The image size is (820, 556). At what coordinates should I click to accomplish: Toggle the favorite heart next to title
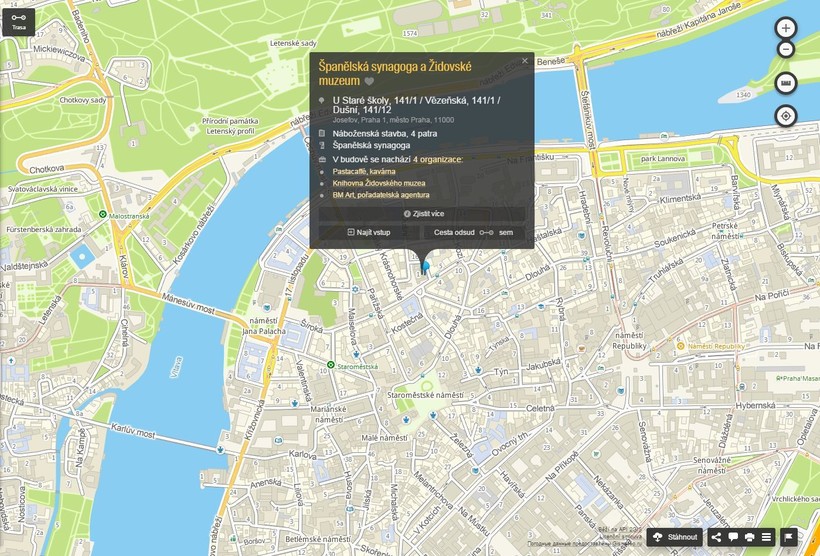369,81
